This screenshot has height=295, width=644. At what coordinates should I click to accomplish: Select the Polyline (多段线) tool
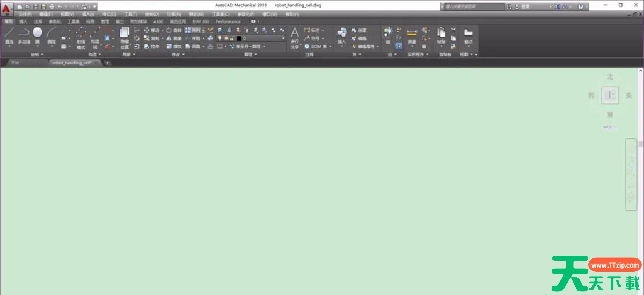click(24, 36)
